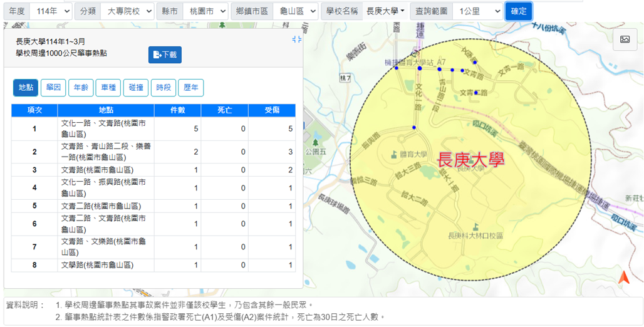The height and width of the screenshot is (327, 644).
Task: Collapse the hotspot info panel
Action: pos(297,39)
